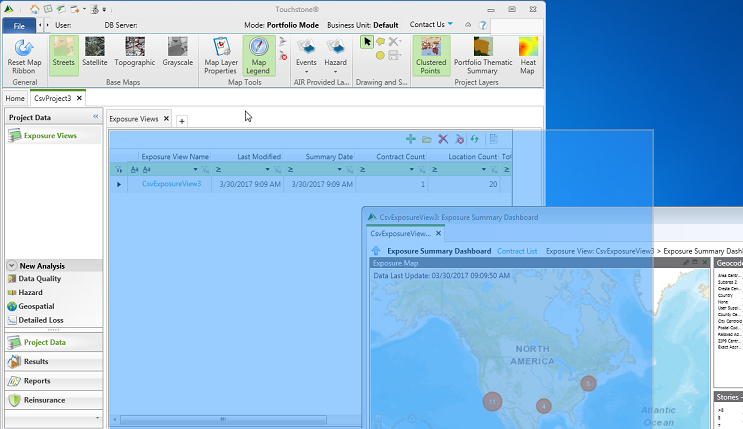The image size is (743, 429).
Task: Click the map cluster marker labeled 11
Action: click(x=492, y=401)
